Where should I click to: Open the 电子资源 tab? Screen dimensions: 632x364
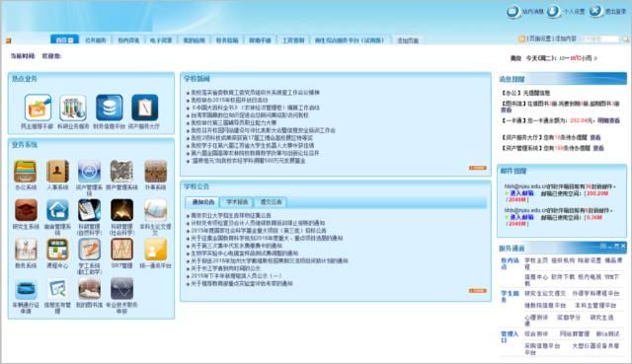coord(161,40)
